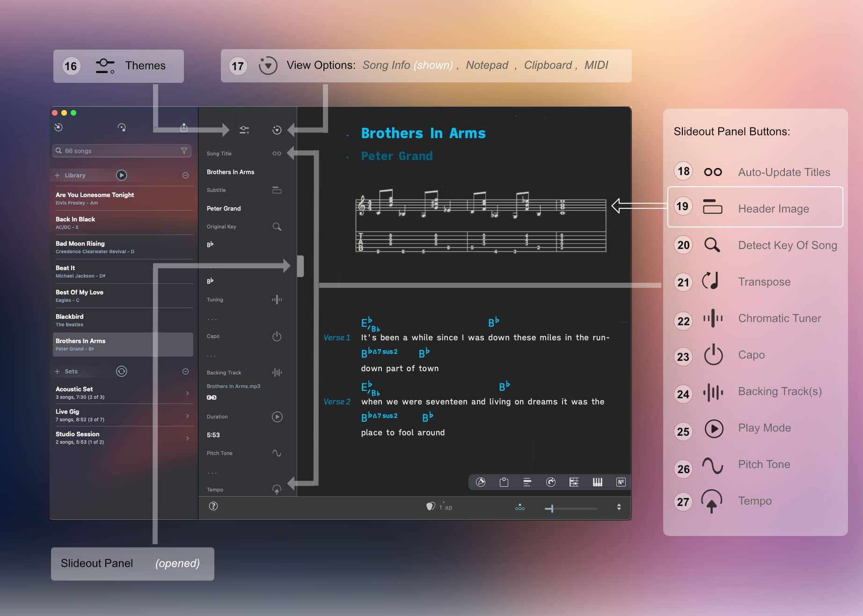
Task: Click the Duration value 5:53
Action: point(213,435)
